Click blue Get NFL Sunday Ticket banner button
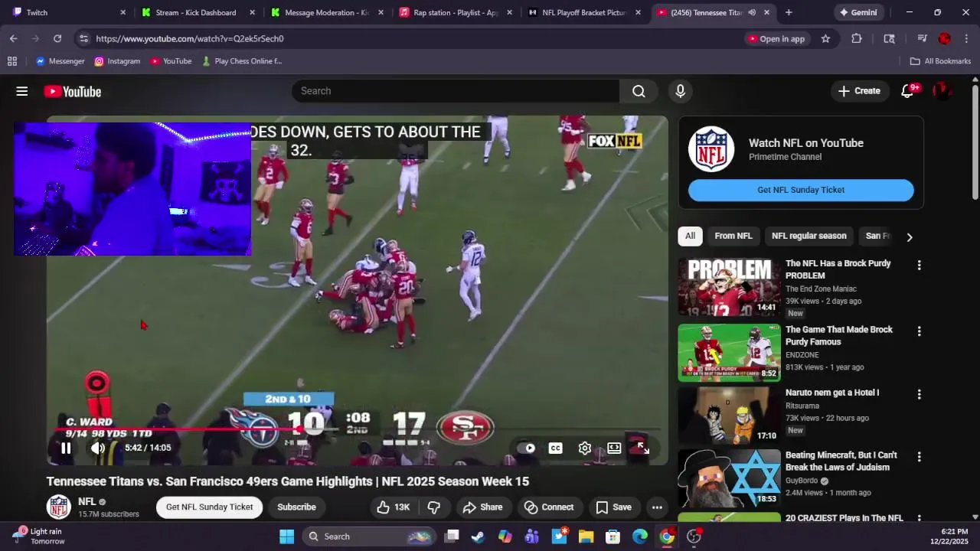980x551 pixels. 801,190
